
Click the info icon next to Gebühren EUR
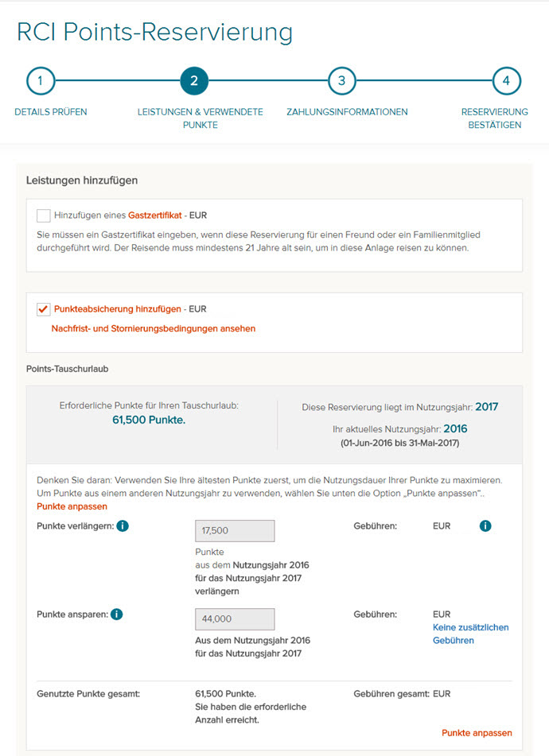485,525
